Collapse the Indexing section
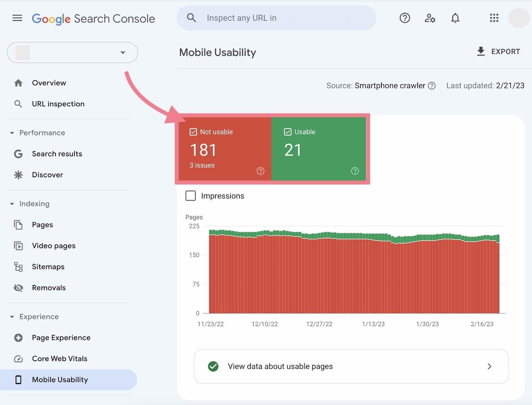532x405 pixels. click(12, 204)
